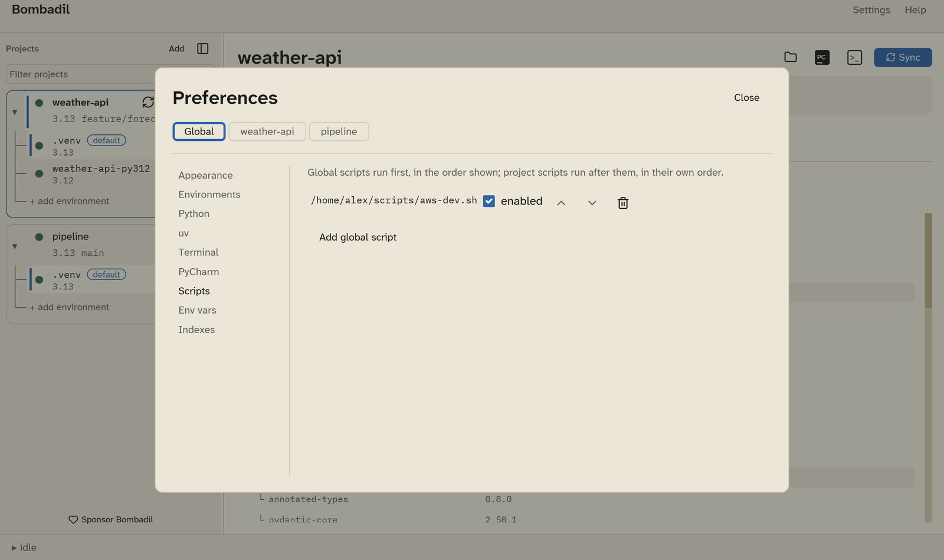Open terminal icon in header
944x560 pixels.
click(x=854, y=57)
